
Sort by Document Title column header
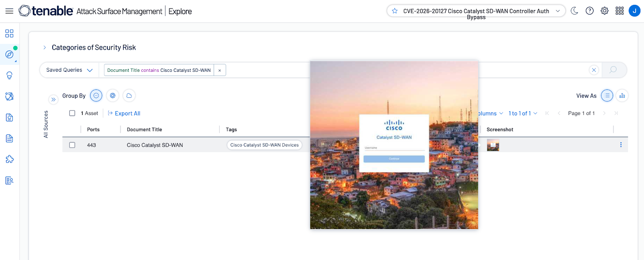click(144, 129)
